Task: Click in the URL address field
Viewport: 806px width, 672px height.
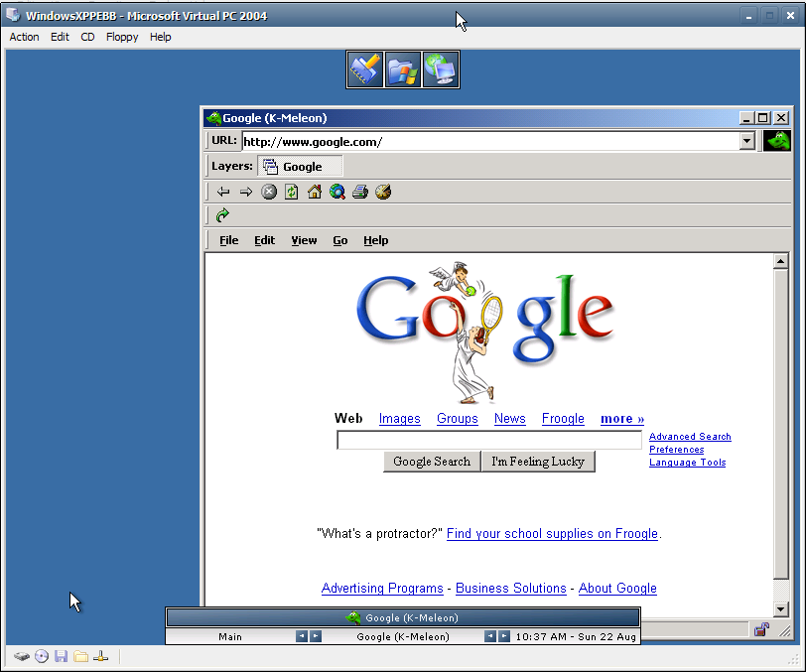Action: (x=491, y=141)
